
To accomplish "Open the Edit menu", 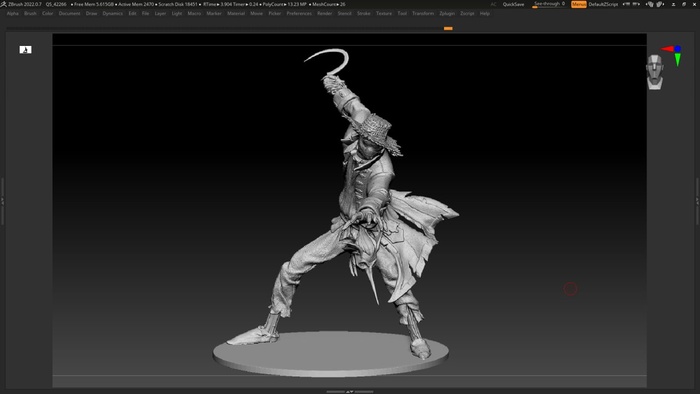I will click(132, 13).
